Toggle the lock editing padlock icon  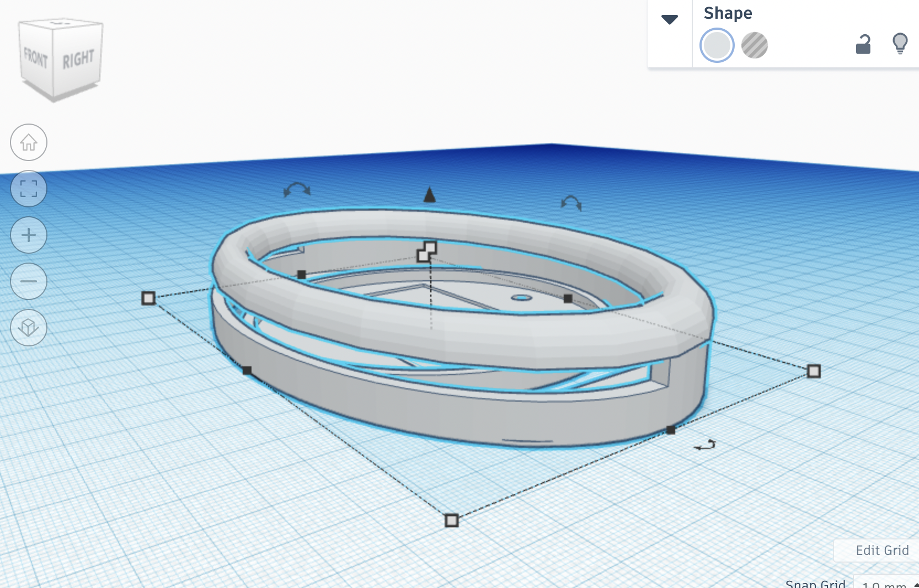pyautogui.click(x=863, y=44)
